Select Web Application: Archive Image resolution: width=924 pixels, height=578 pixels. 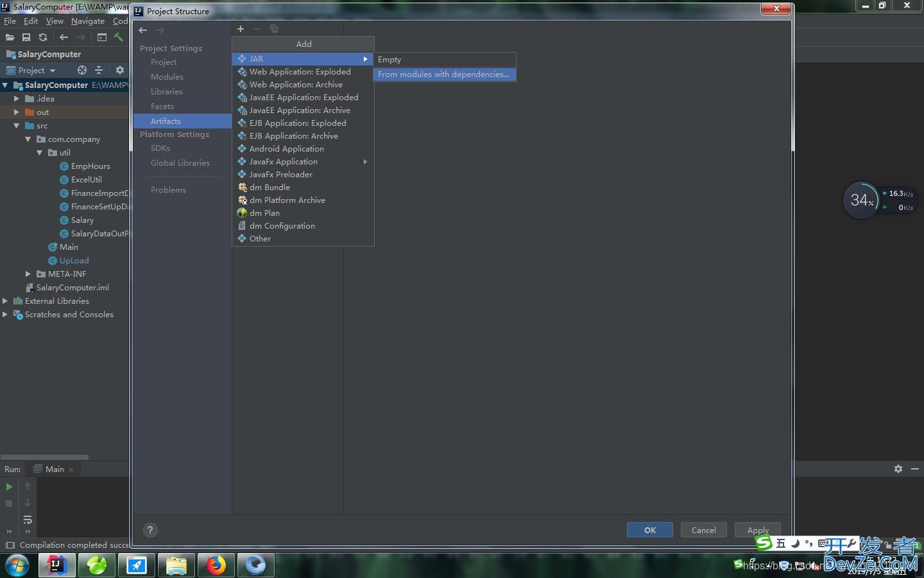tap(303, 84)
